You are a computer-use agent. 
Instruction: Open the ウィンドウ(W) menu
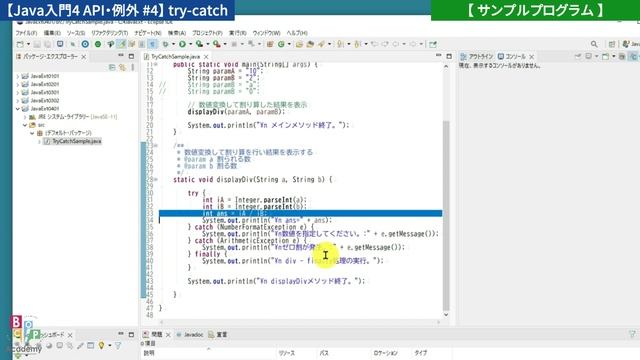click(266, 33)
